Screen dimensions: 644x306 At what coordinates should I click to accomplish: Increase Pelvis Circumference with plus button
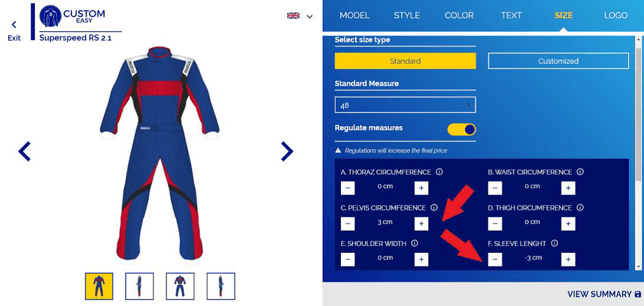pos(422,224)
